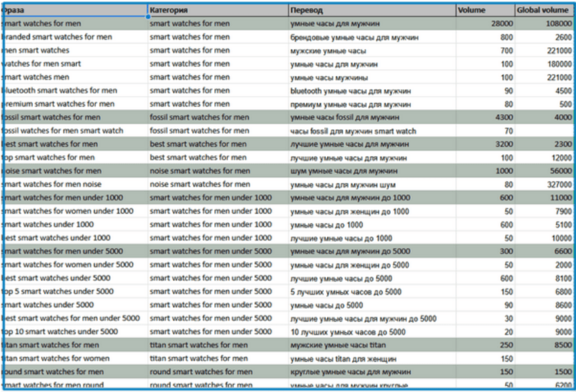The height and width of the screenshot is (392, 576).
Task: Select the Global volume cell 180000
Action: coord(543,64)
